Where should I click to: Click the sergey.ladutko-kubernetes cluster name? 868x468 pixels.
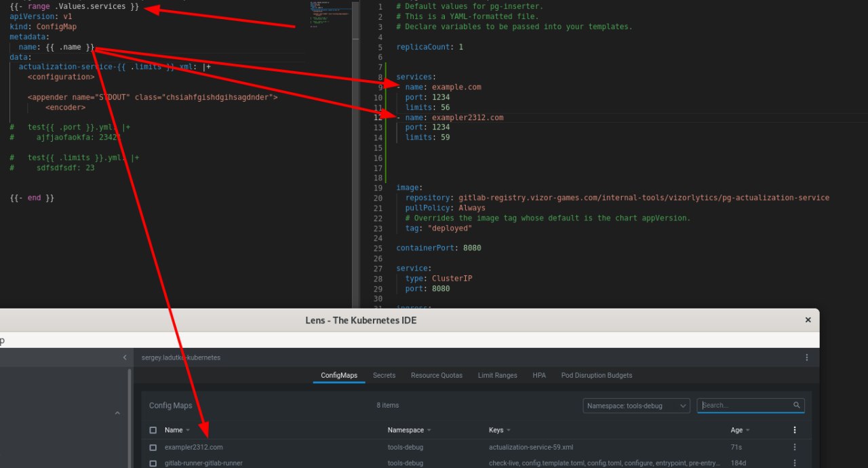(x=181, y=357)
